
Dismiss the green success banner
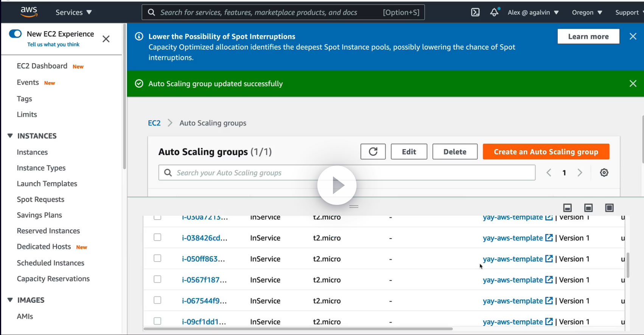point(633,84)
